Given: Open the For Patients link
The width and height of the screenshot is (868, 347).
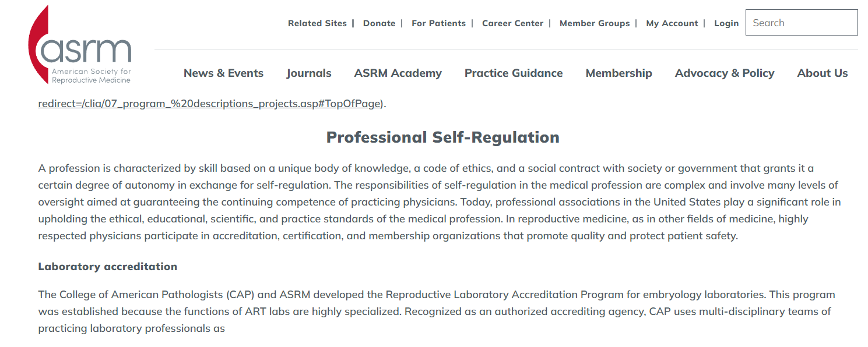Looking at the screenshot, I should coord(438,23).
